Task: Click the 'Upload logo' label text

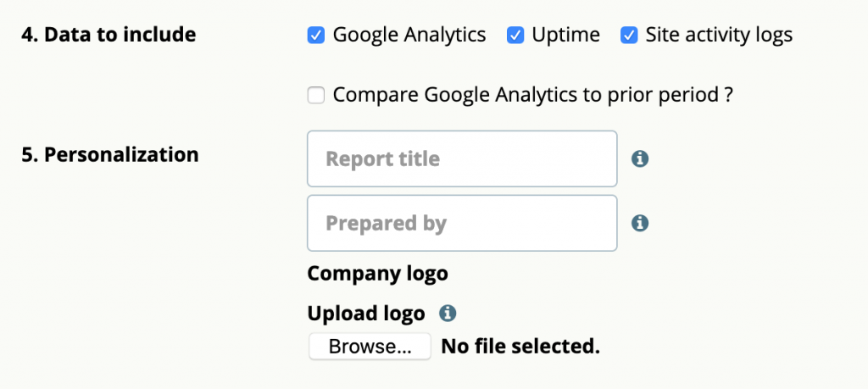Action: [x=366, y=314]
